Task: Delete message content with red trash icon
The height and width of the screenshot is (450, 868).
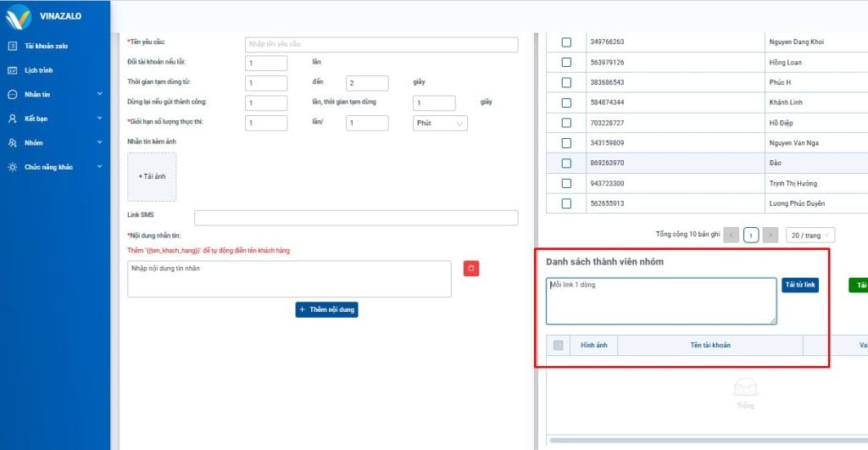Action: pyautogui.click(x=472, y=269)
